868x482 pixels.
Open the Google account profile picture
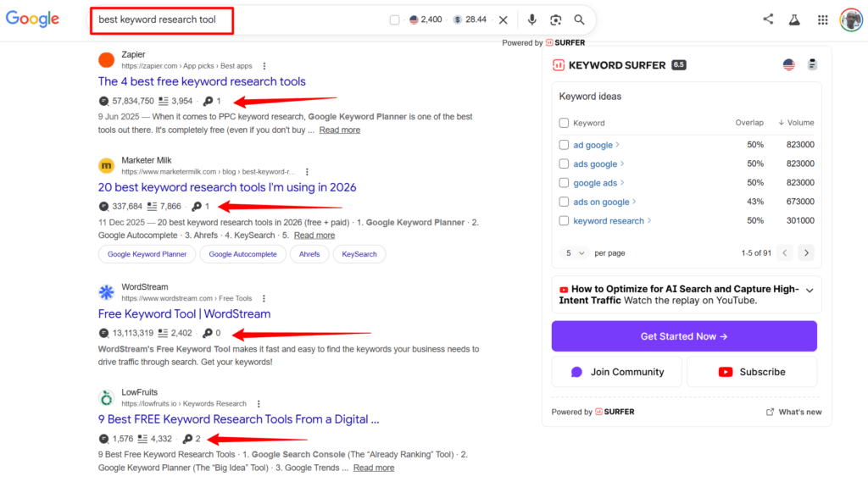(851, 20)
